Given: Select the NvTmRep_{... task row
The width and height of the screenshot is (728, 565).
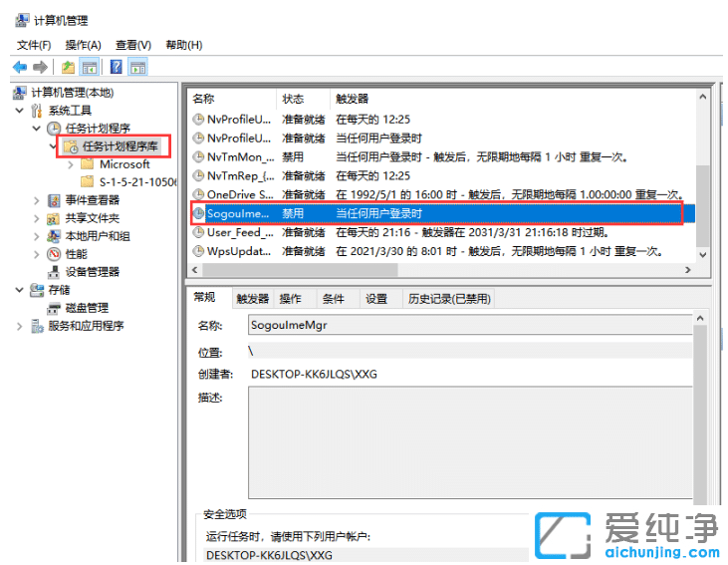Looking at the screenshot, I should pos(442,175).
